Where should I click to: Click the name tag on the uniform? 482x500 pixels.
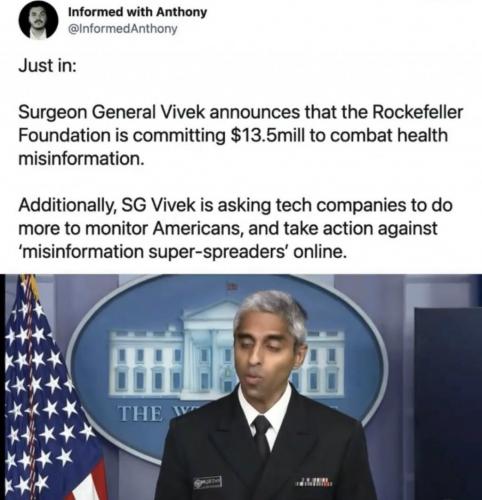click(209, 482)
